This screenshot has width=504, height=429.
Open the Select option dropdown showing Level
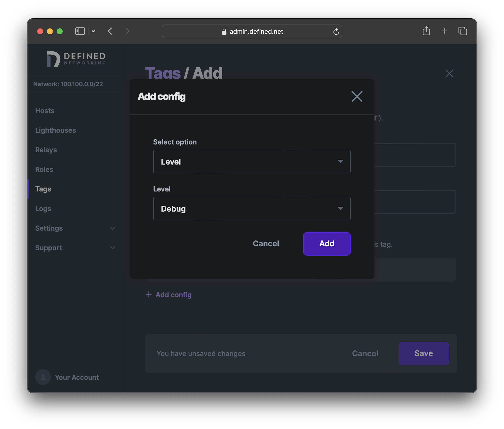[252, 162]
